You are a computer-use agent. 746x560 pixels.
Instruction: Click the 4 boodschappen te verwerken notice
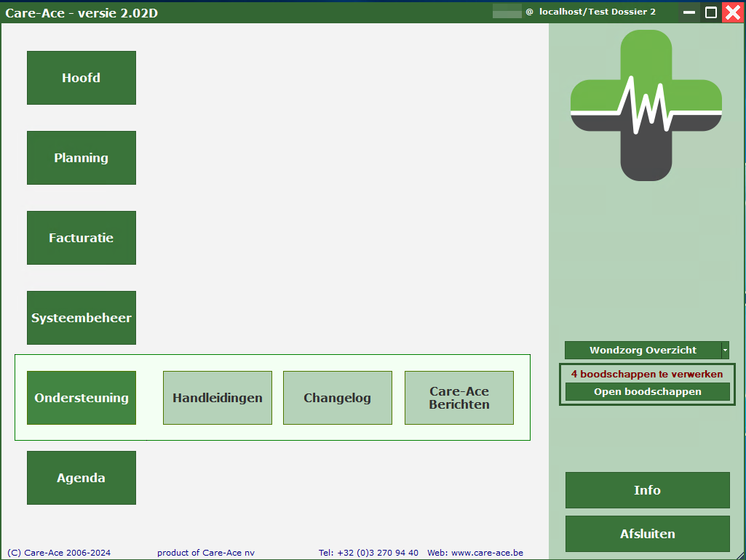pos(647,374)
